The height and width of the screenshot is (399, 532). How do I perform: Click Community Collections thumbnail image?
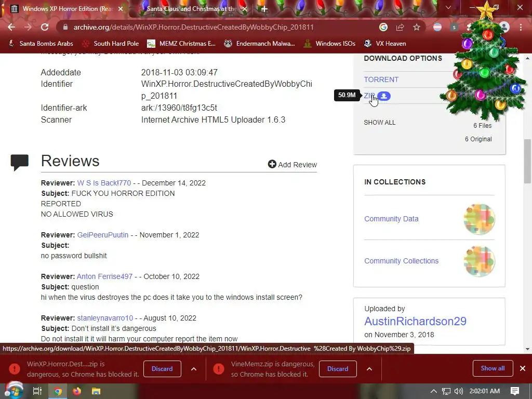pyautogui.click(x=479, y=261)
